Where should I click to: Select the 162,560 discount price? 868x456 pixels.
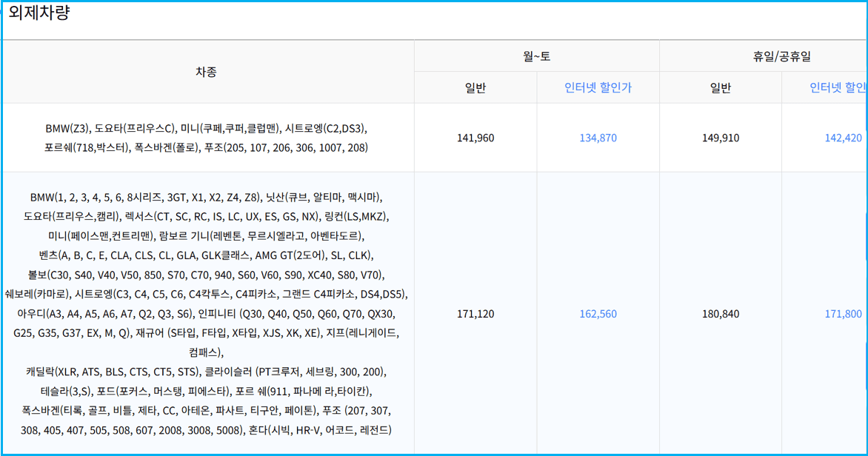coord(598,314)
